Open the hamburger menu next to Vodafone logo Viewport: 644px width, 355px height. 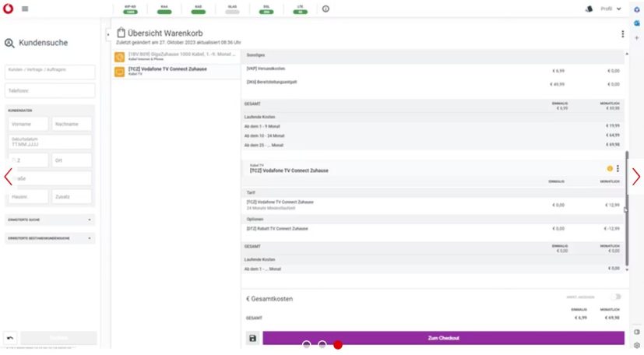25,9
